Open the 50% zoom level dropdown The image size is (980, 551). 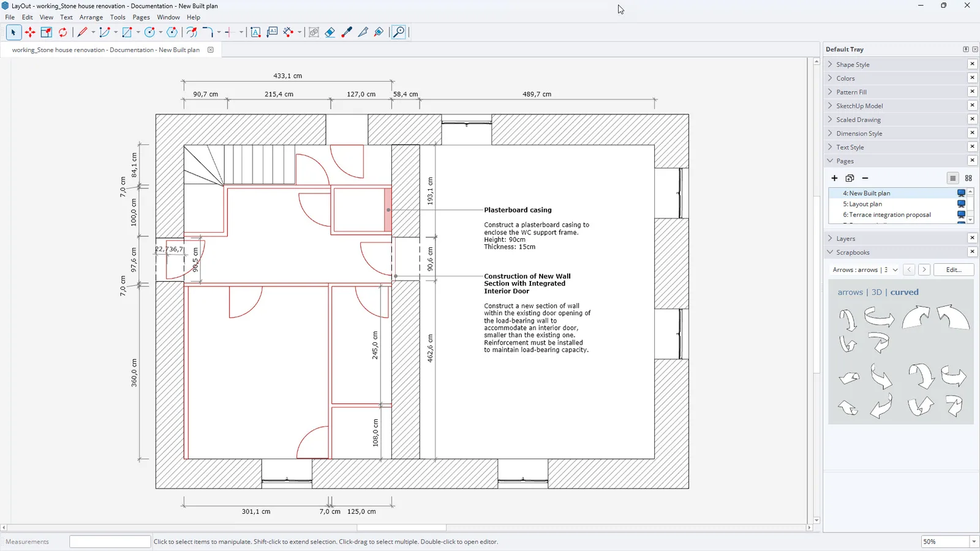click(973, 542)
